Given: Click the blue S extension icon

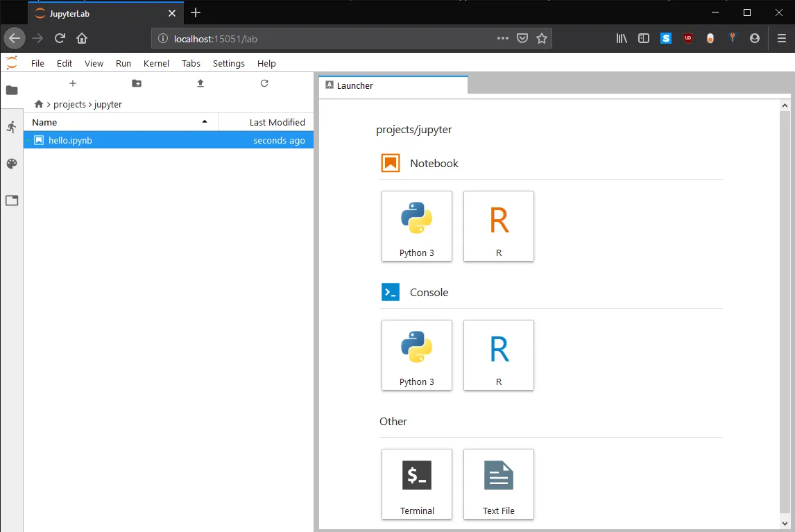Looking at the screenshot, I should click(666, 38).
